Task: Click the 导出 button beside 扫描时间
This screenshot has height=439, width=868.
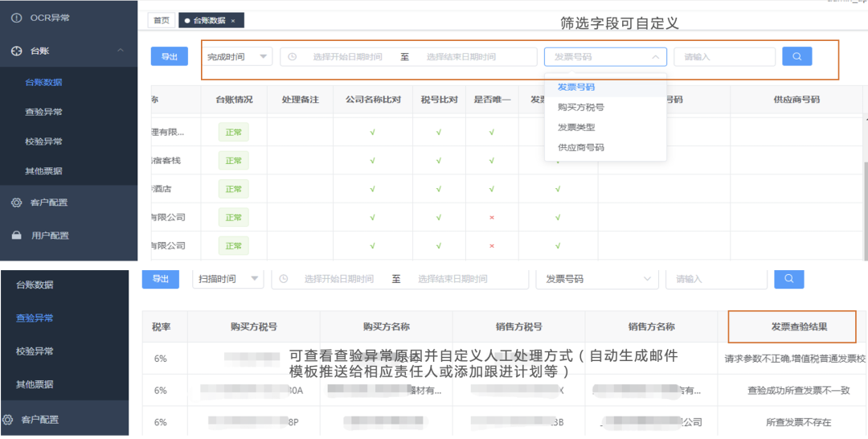Action: click(x=160, y=279)
